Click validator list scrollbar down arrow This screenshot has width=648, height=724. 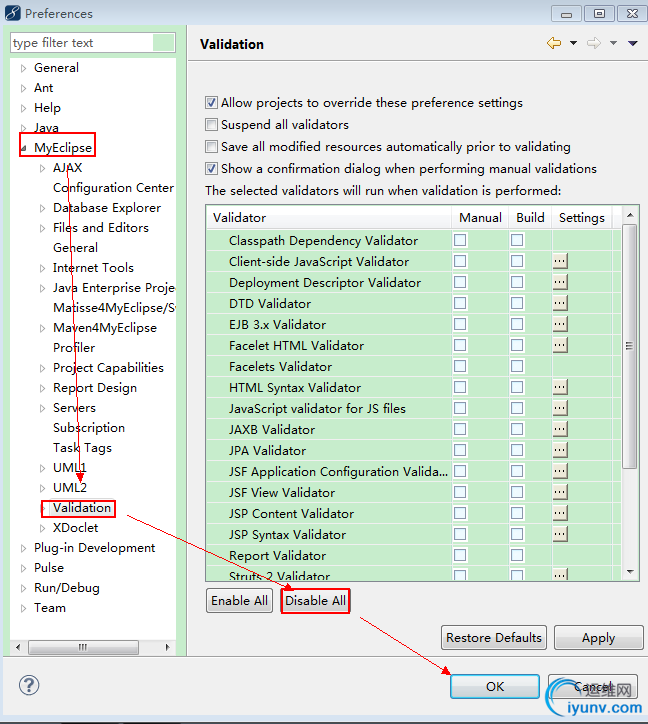(630, 572)
